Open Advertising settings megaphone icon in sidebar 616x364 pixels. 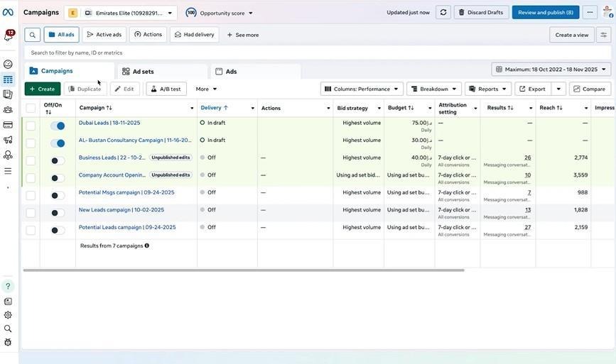(x=8, y=140)
